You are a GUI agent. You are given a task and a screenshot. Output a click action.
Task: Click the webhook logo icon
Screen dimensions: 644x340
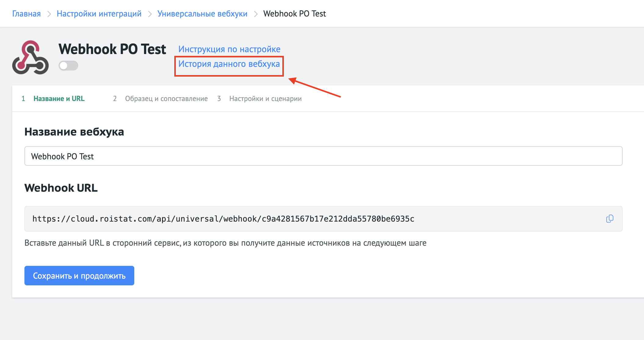point(31,57)
